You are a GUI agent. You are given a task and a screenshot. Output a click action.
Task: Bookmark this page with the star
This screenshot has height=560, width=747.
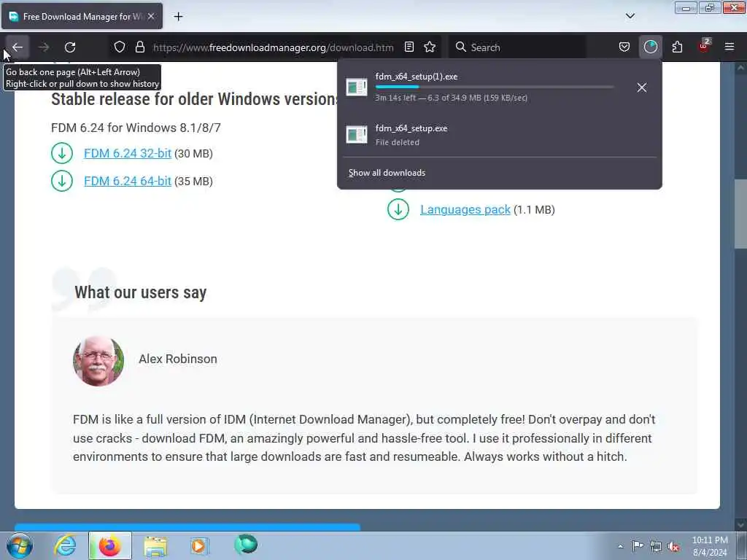click(x=430, y=47)
